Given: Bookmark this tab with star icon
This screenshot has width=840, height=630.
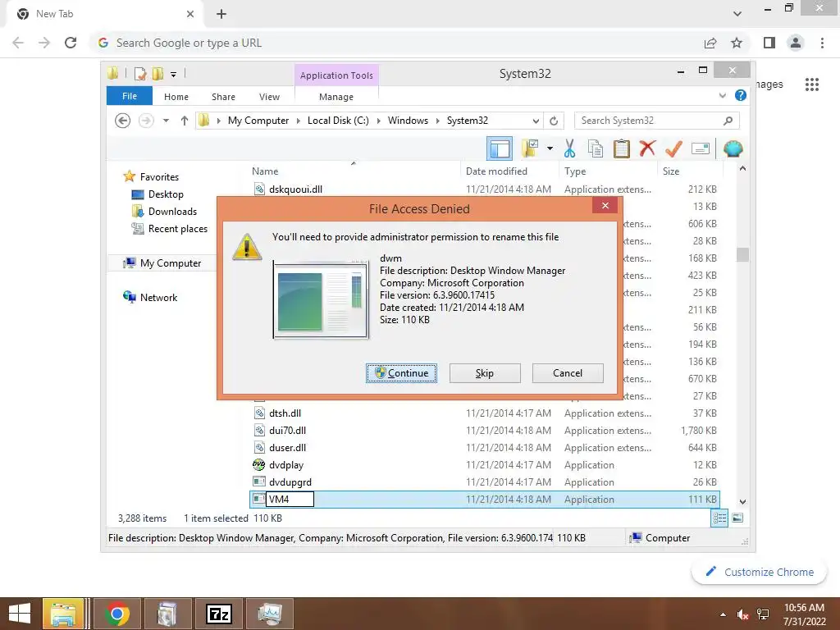Looking at the screenshot, I should [x=737, y=43].
